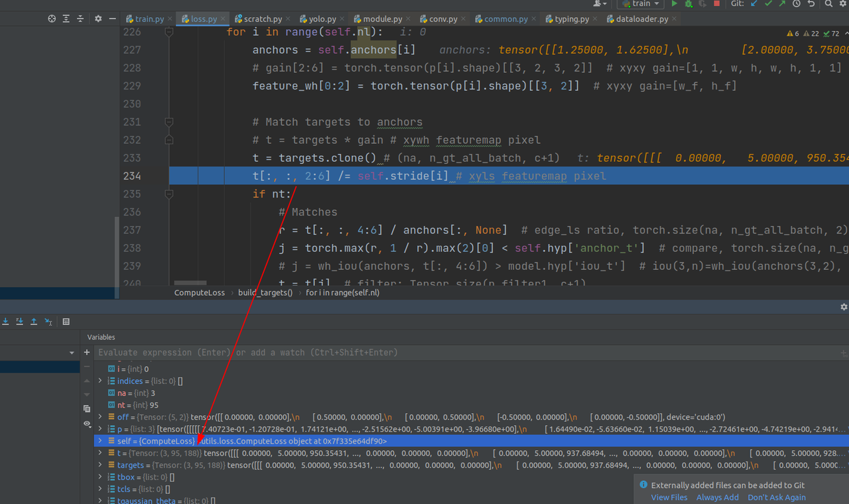Click the Git rollback arrow icon
The image size is (849, 504).
coord(811,4)
